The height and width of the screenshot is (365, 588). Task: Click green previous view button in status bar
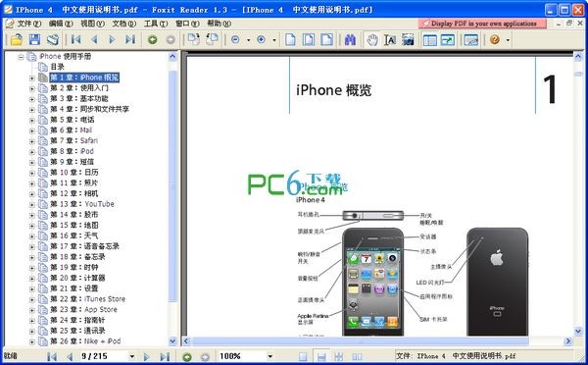coord(187,356)
